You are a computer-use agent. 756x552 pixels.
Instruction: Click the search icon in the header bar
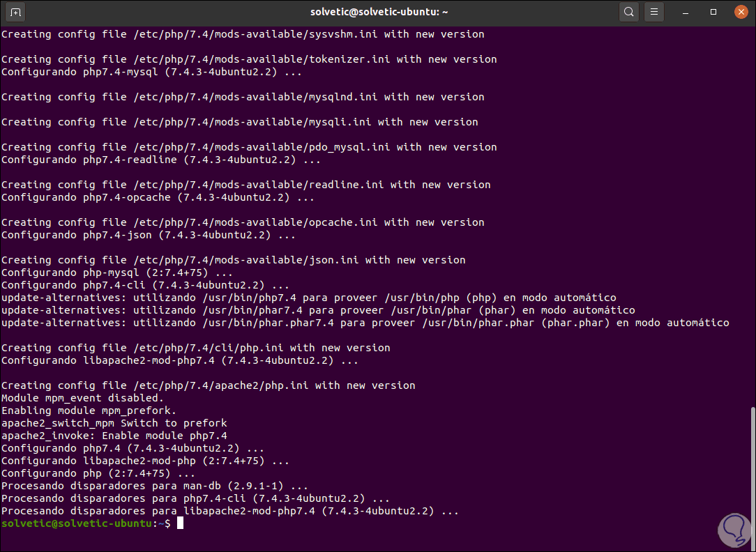click(629, 12)
